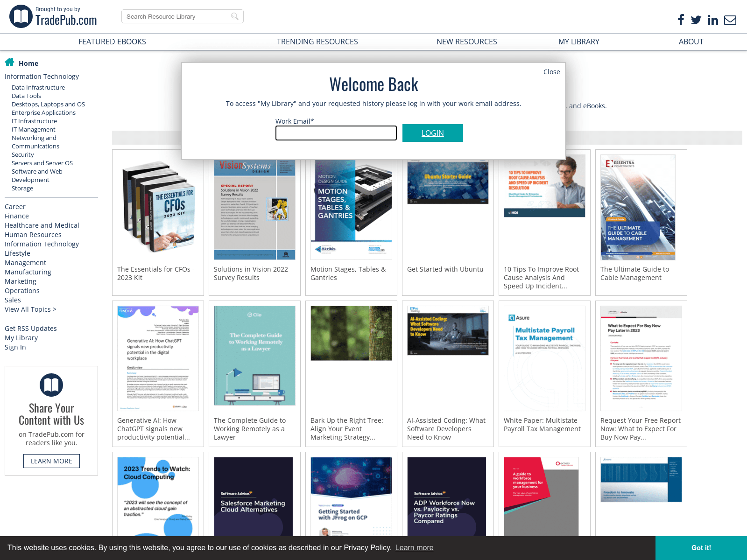
Task: Open The Essentials for CFOs cover thumbnail
Action: point(158,207)
